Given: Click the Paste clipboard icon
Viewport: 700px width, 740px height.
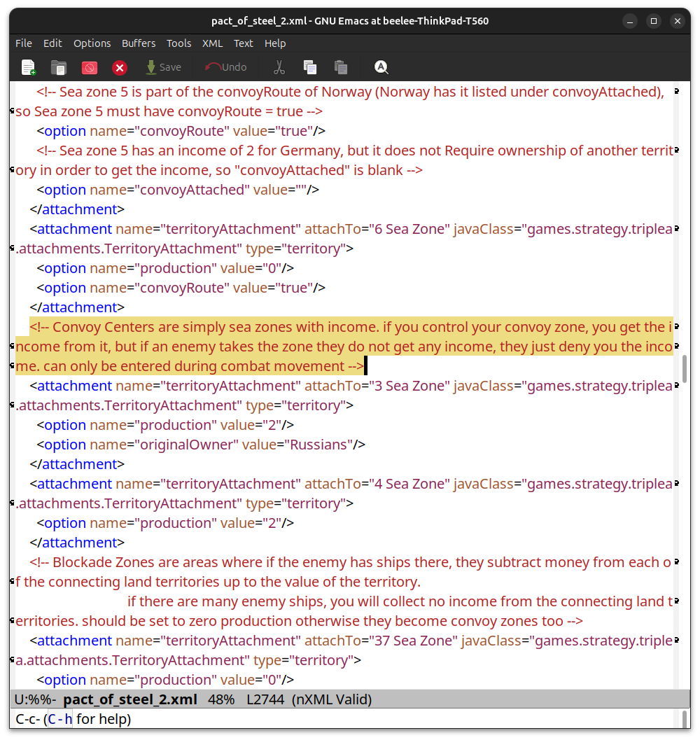Looking at the screenshot, I should pyautogui.click(x=341, y=67).
